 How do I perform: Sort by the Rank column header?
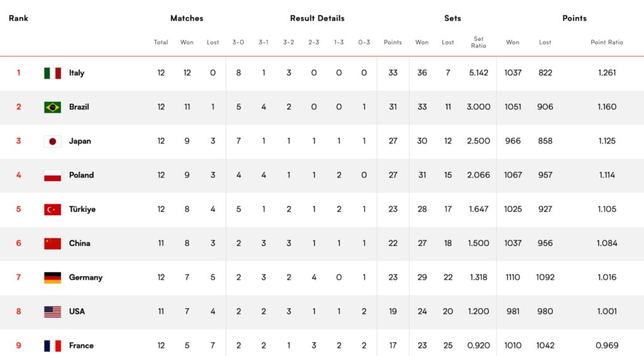[x=18, y=18]
